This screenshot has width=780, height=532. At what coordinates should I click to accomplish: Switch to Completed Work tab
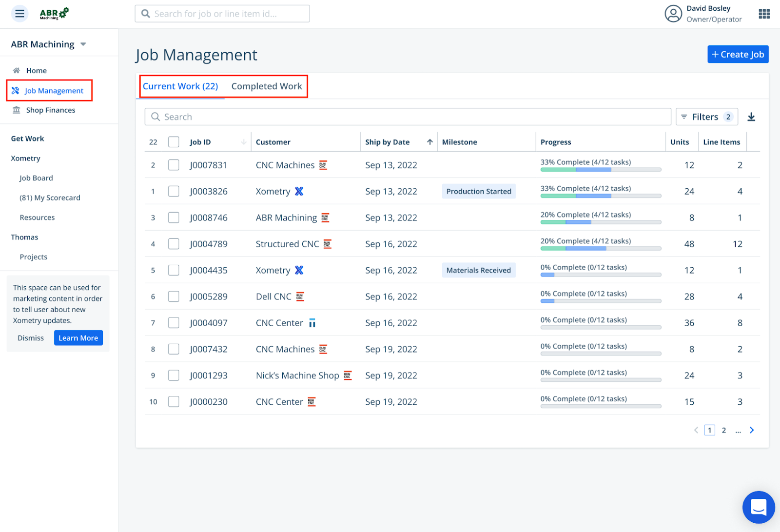point(267,86)
